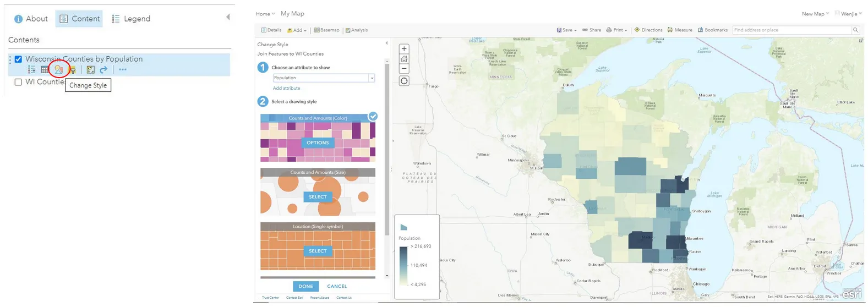Open the Save dropdown menu
This screenshot has height=307, width=868.
pos(566,30)
